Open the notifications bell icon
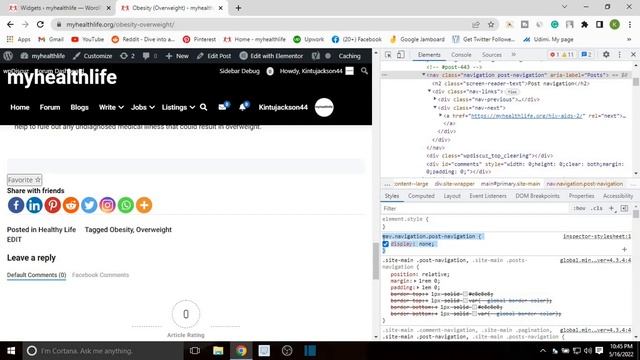The width and height of the screenshot is (640, 360). (242, 107)
